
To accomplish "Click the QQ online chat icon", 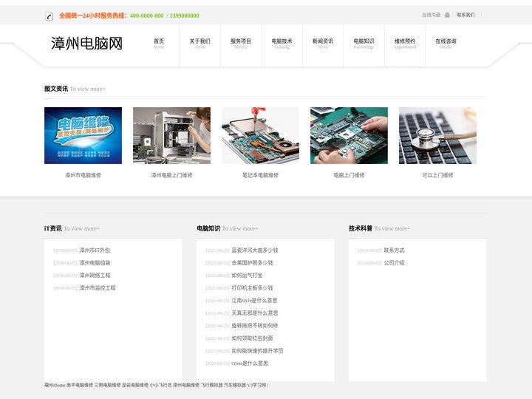I will point(447,15).
